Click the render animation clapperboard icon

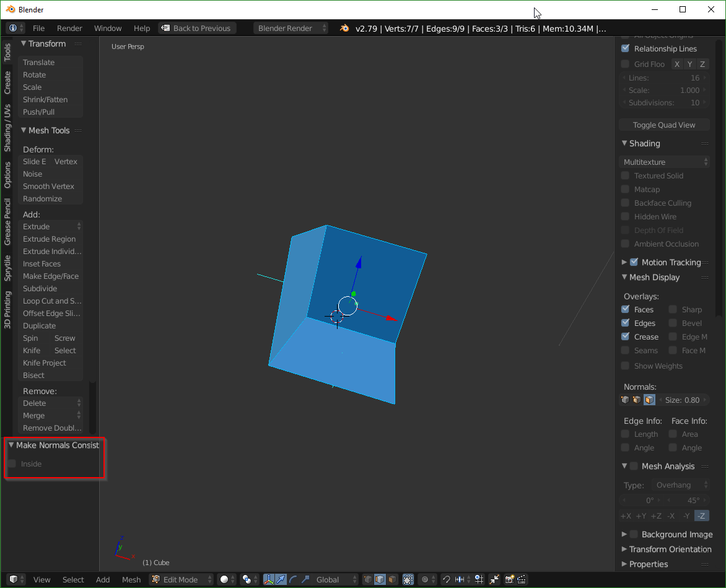click(x=522, y=579)
